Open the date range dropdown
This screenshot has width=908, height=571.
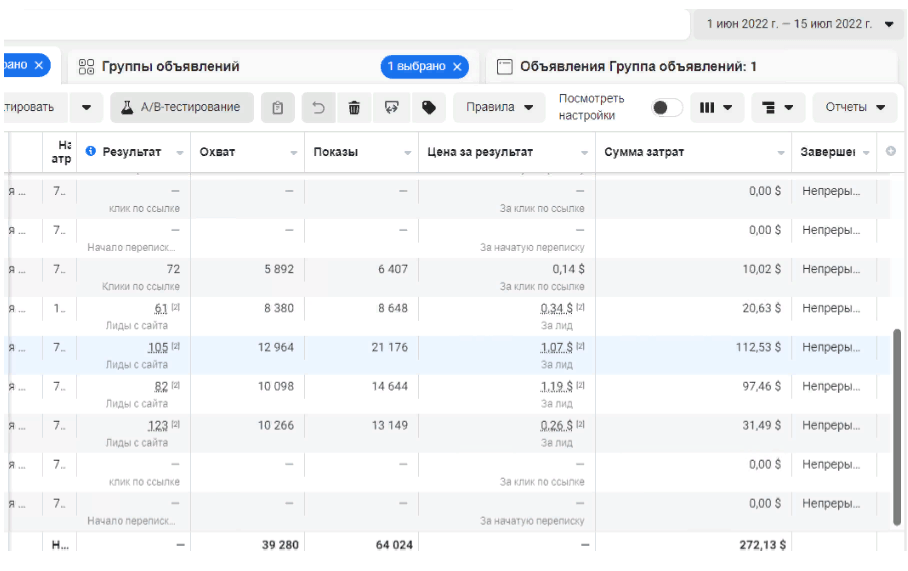pyautogui.click(x=889, y=24)
